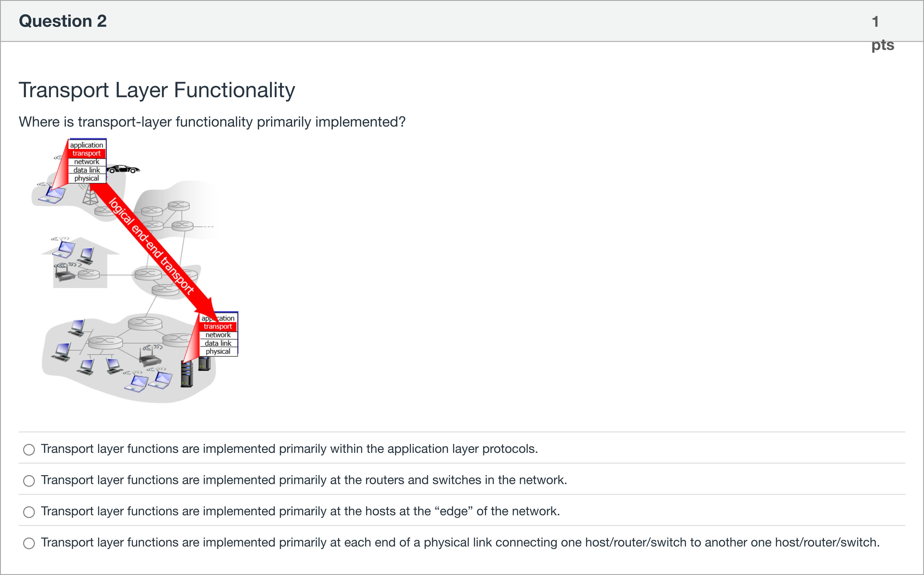
Task: Click the wireless router inside the house
Action: pos(65,272)
